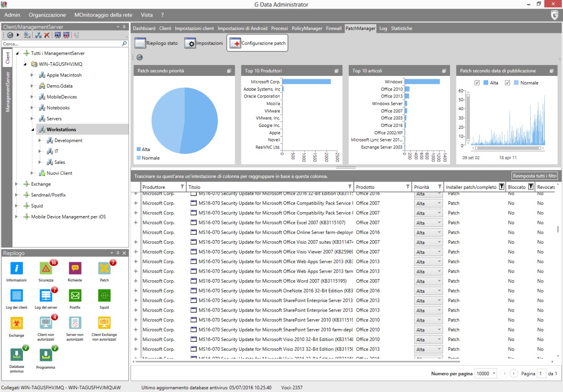
Task: Select the Sales group in the tree
Action: (x=60, y=162)
